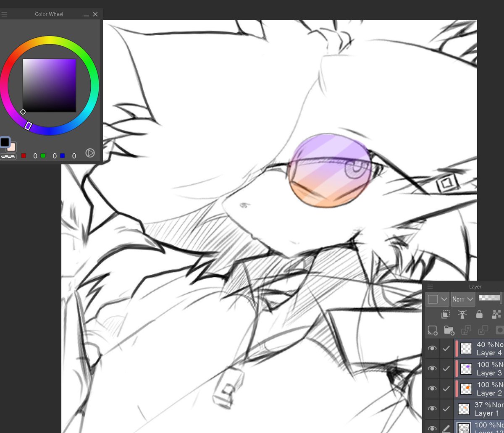Click the Color Wheel panel title
The image size is (504, 433).
[49, 14]
